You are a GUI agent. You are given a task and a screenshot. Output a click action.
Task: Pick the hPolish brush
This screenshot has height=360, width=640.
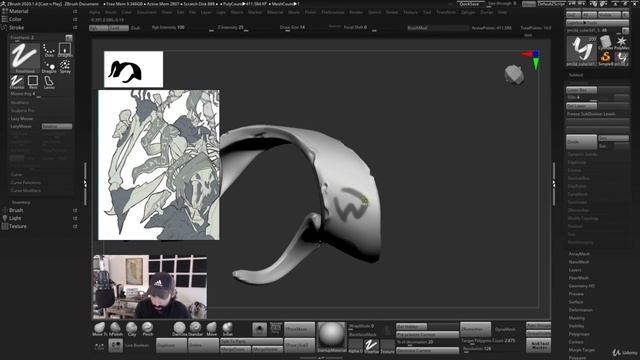pyautogui.click(x=116, y=329)
